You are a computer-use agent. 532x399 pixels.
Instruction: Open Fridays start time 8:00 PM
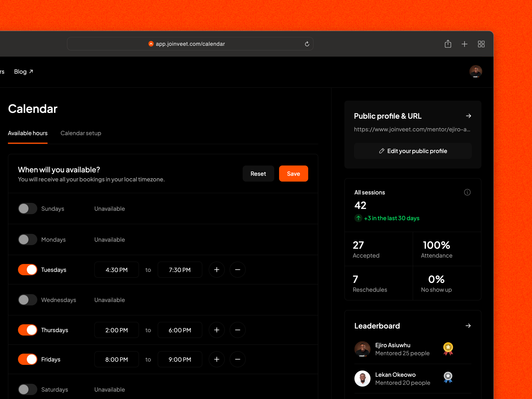[x=116, y=359]
